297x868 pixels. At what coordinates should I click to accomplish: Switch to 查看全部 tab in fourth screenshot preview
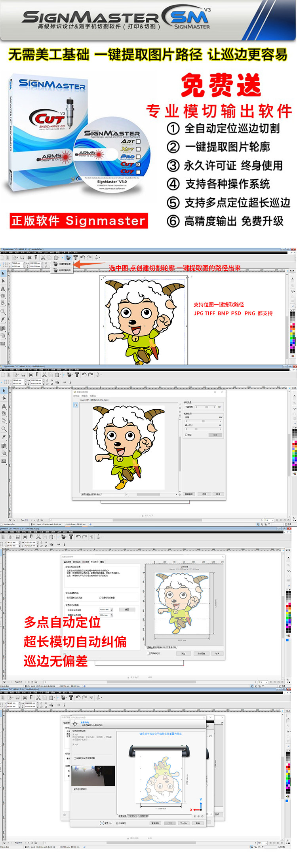tap(122, 816)
